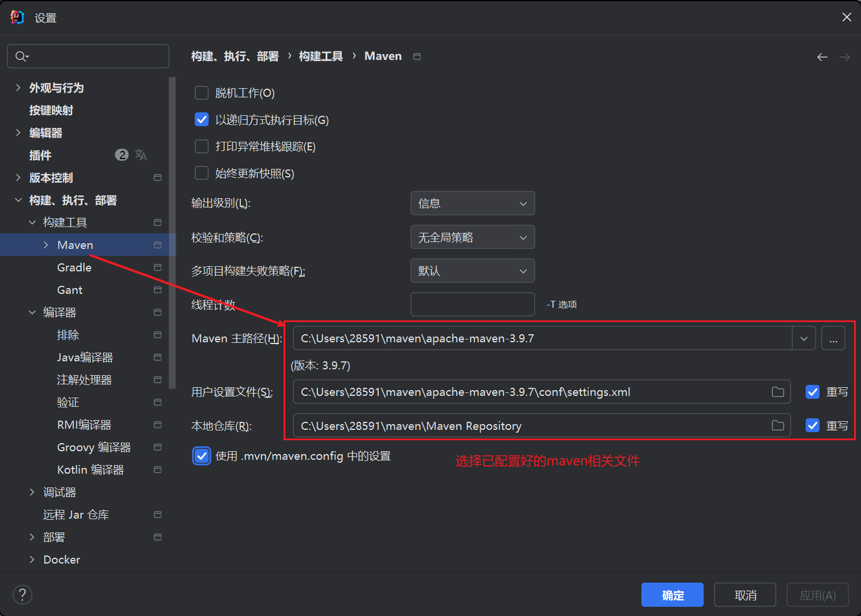Click 取消 to discard changes
This screenshot has height=616, width=861.
(745, 595)
